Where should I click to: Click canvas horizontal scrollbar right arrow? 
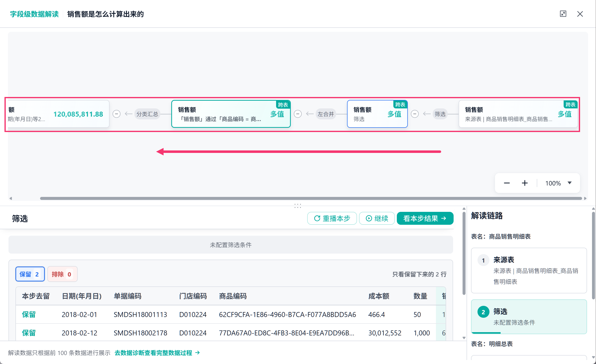(x=585, y=198)
